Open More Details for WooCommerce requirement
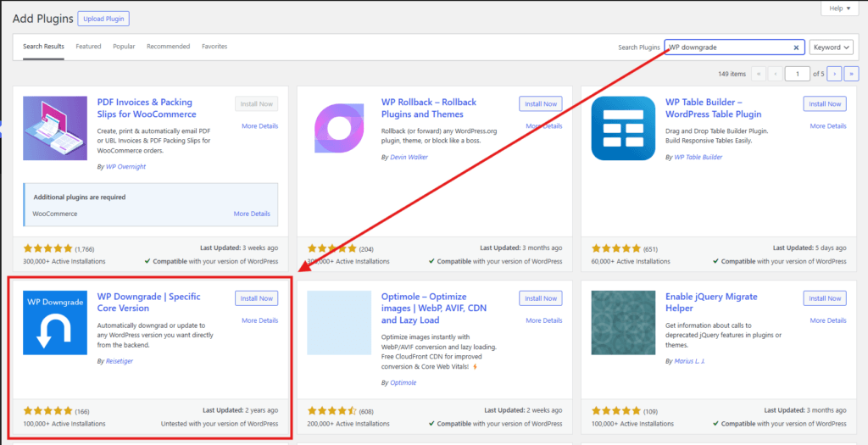Image resolution: width=868 pixels, height=445 pixels. [x=252, y=214]
